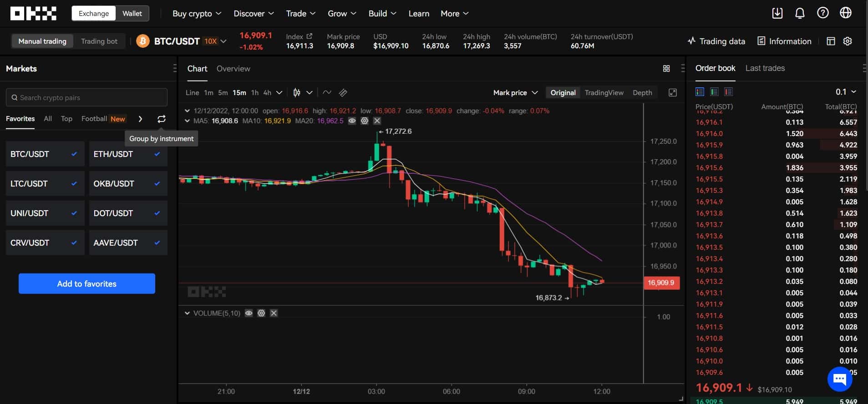
Task: Click the drawing ruler tool icon
Action: click(x=343, y=92)
